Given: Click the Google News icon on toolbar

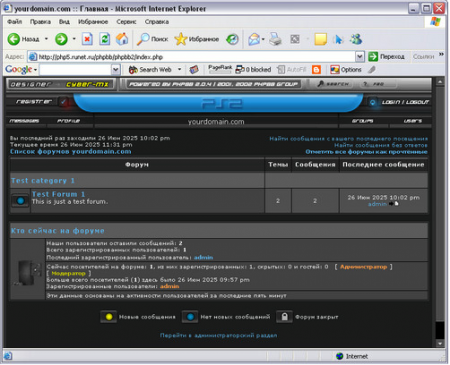Looking at the screenshot, I should coord(194,70).
